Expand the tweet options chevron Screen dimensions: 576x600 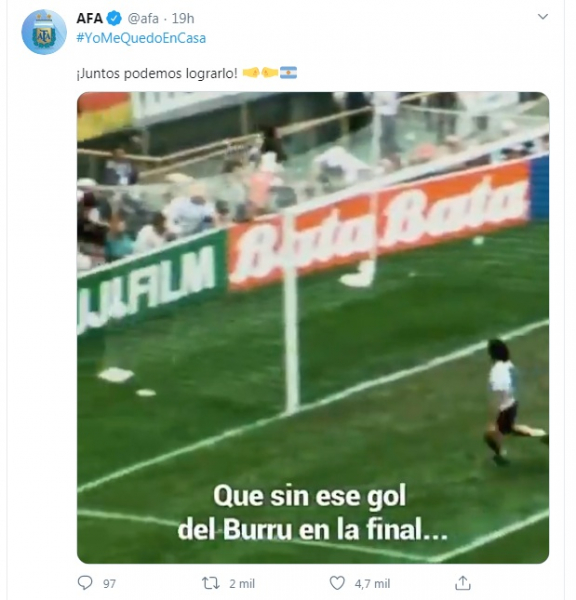pos(543,16)
